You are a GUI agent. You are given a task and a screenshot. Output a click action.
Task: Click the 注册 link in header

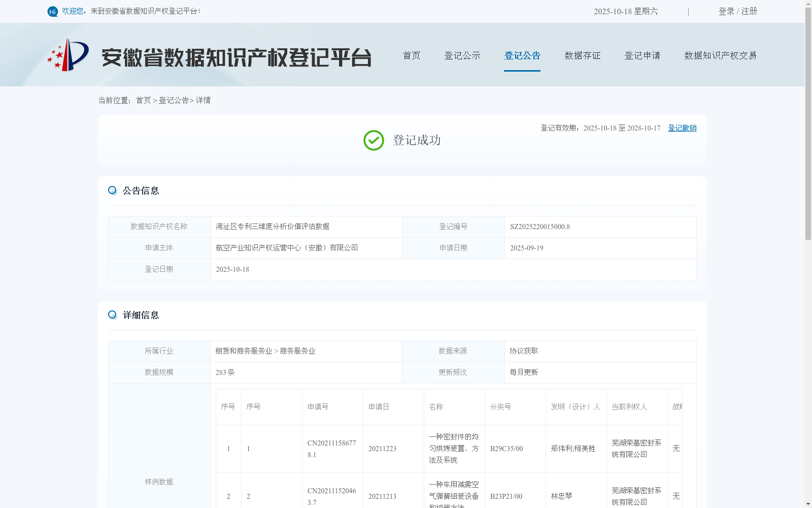coord(749,11)
